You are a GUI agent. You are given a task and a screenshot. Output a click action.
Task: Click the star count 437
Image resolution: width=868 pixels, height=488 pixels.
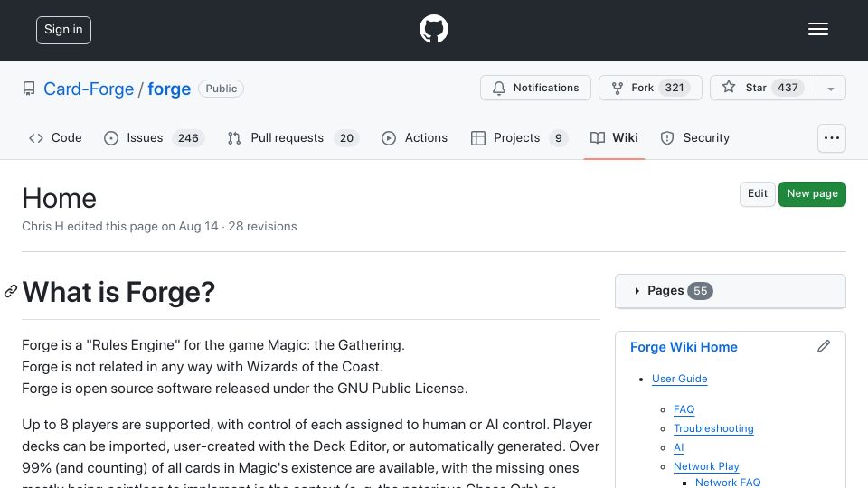coord(788,88)
